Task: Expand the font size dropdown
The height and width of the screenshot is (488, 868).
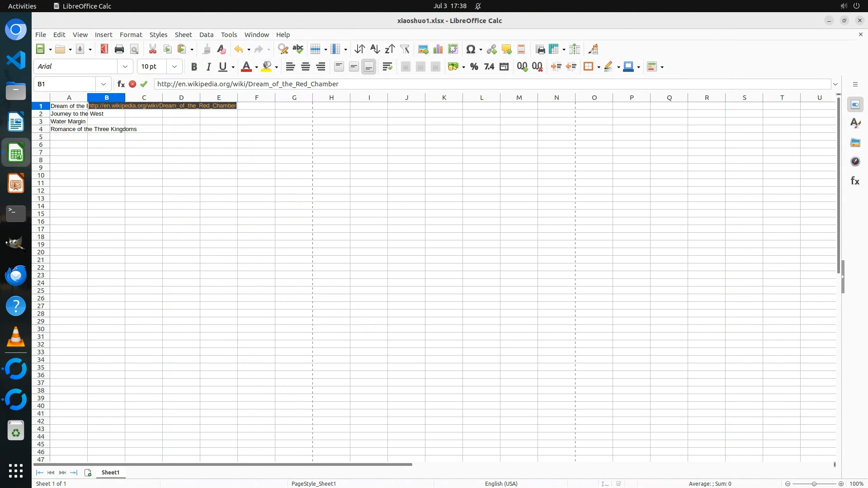Action: 174,67
